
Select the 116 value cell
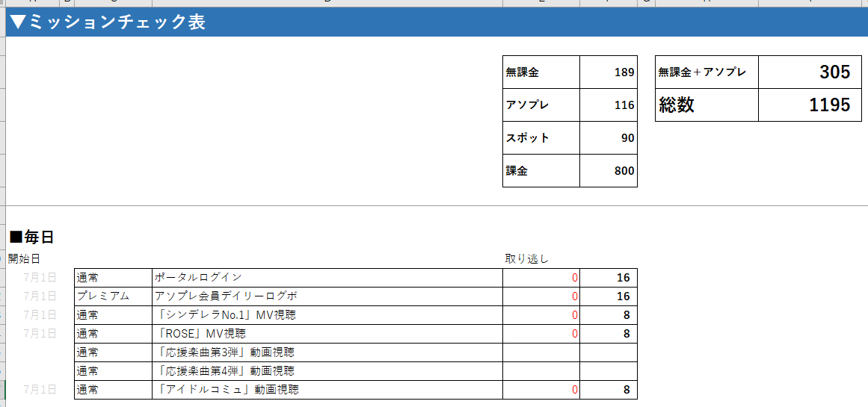click(609, 105)
